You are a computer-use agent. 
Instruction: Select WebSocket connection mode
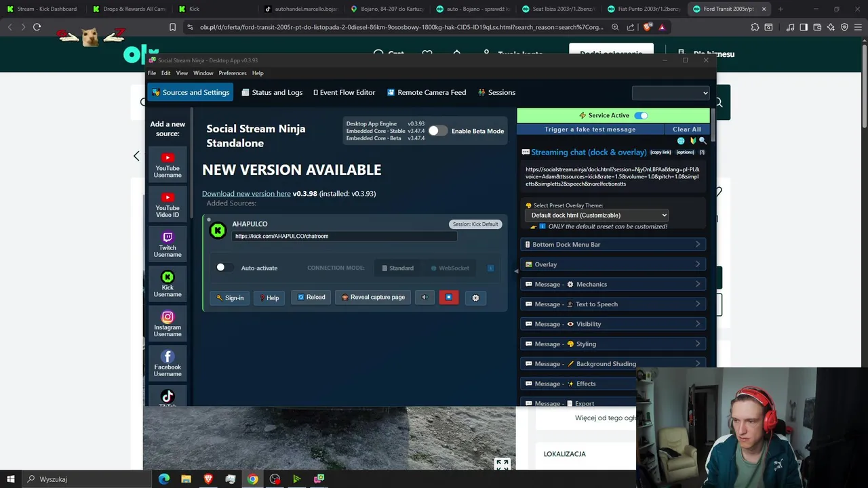pyautogui.click(x=450, y=268)
